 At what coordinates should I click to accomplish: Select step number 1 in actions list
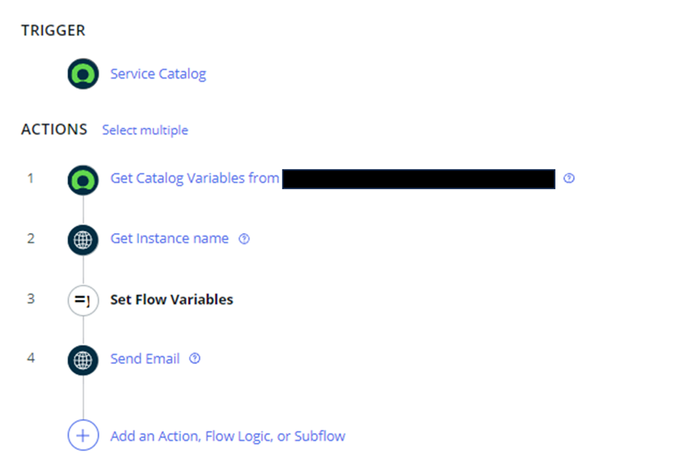click(30, 178)
